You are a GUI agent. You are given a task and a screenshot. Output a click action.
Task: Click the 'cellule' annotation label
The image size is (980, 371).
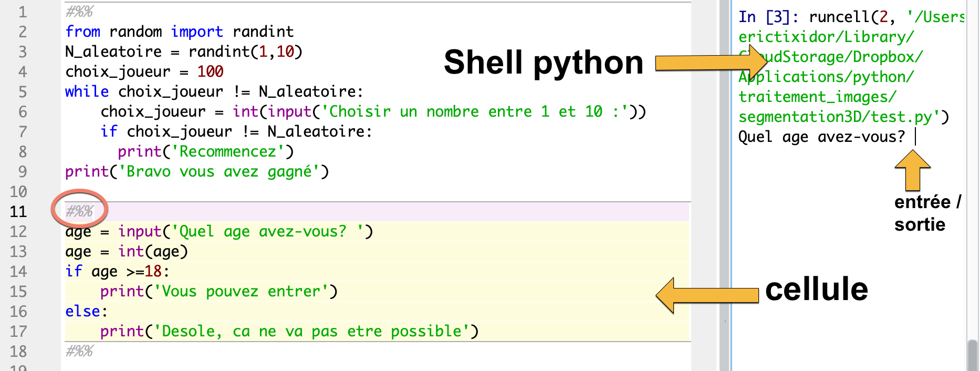click(x=817, y=290)
